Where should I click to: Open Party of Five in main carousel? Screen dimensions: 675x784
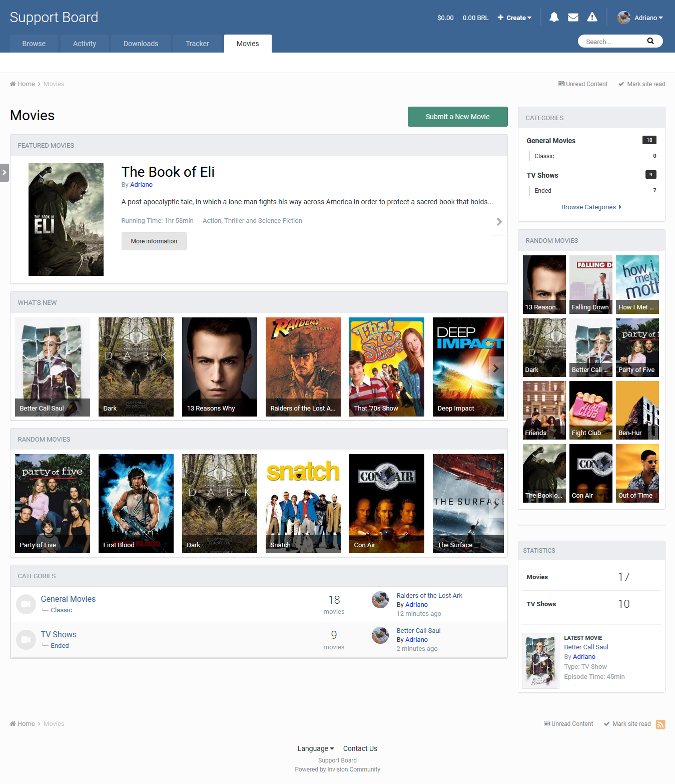(x=53, y=504)
